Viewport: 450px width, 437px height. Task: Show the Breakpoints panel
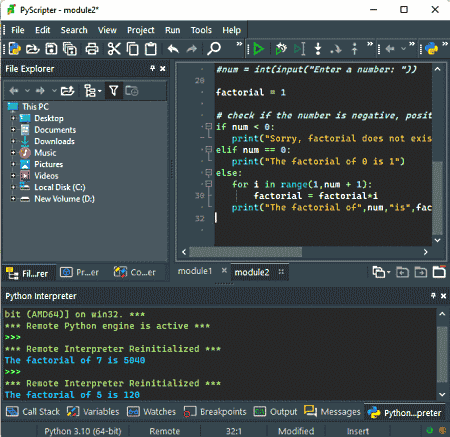pos(215,412)
